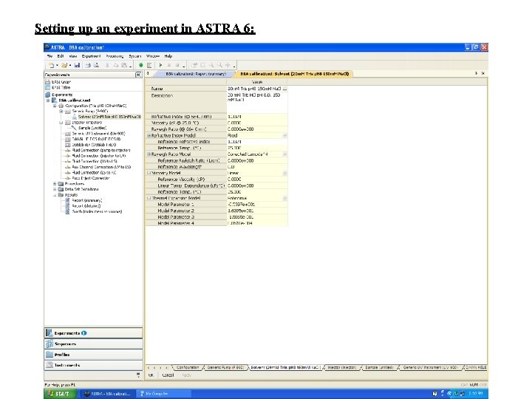
Task: Open the Experiment menu
Action: tap(91, 56)
